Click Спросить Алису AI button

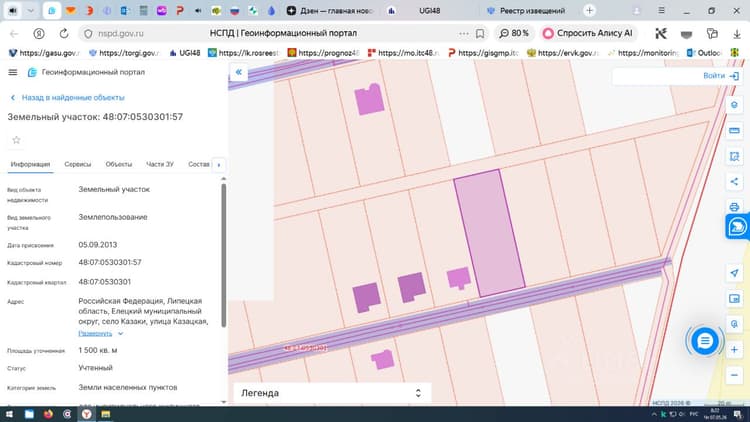588,33
